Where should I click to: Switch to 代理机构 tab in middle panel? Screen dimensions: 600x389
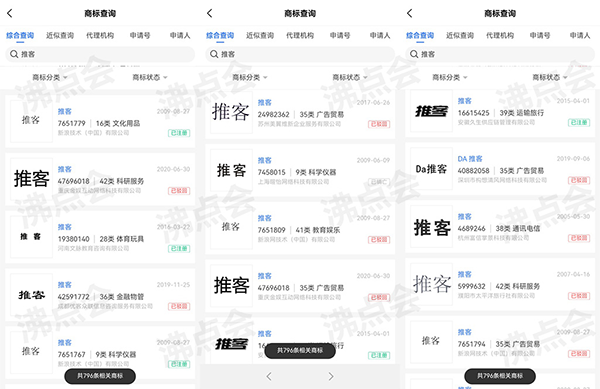coord(300,36)
